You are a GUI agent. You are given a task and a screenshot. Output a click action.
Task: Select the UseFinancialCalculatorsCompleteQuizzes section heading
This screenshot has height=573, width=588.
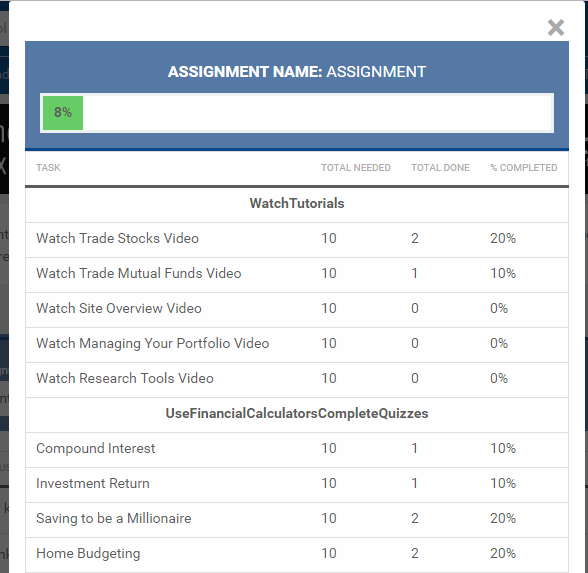[x=297, y=413]
